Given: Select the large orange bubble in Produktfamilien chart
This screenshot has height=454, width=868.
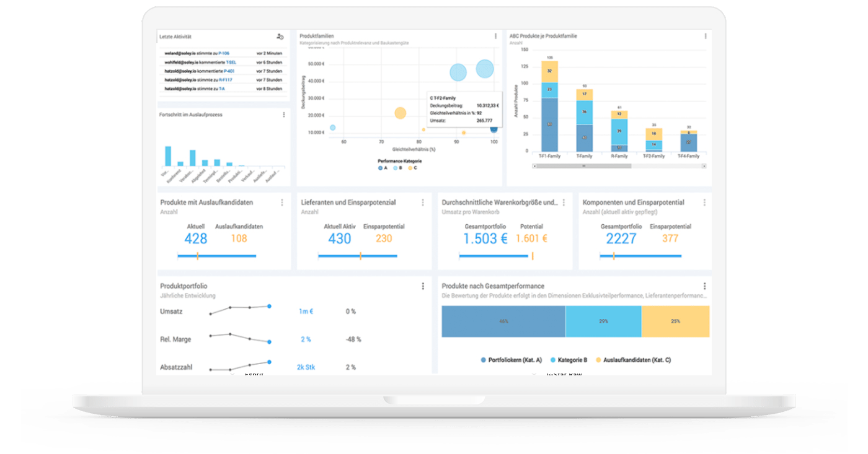Looking at the screenshot, I should coord(401,113).
